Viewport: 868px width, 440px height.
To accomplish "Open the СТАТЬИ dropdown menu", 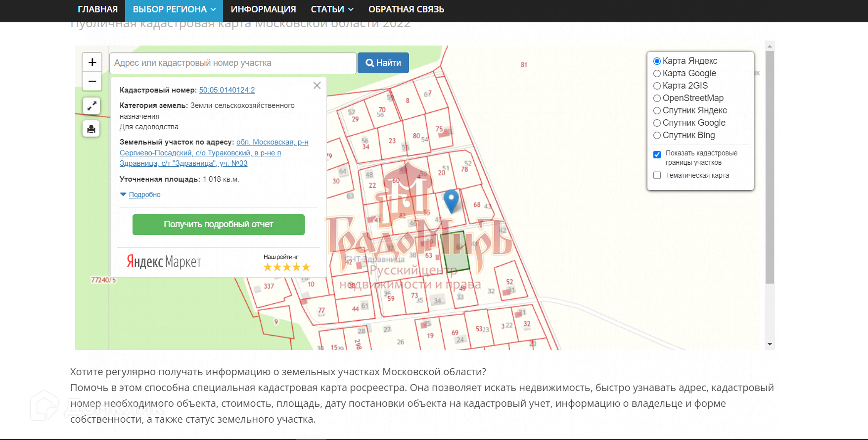I will click(332, 9).
